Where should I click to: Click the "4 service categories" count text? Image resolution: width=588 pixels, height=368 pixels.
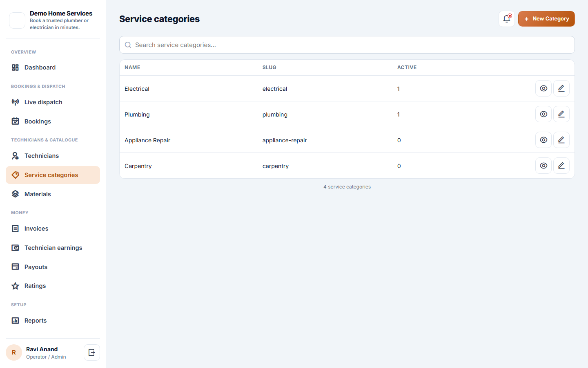click(347, 187)
